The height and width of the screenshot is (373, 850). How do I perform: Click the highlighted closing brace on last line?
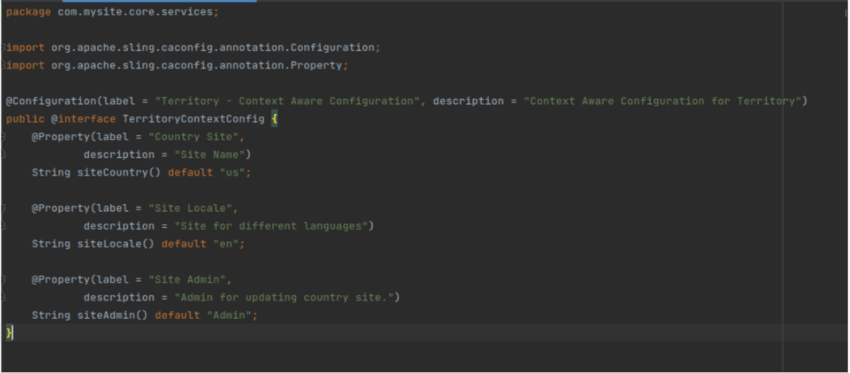click(9, 333)
